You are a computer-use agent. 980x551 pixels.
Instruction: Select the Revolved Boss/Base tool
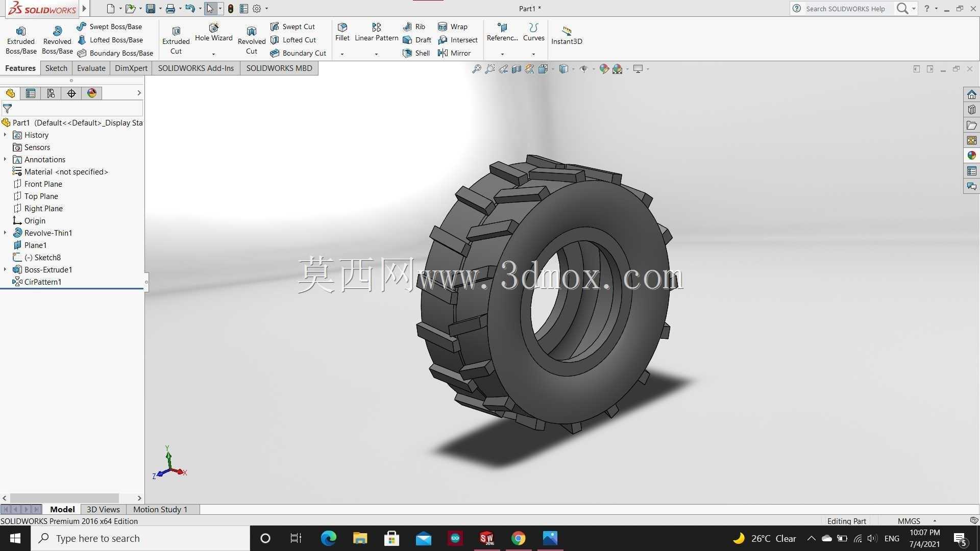pyautogui.click(x=57, y=40)
